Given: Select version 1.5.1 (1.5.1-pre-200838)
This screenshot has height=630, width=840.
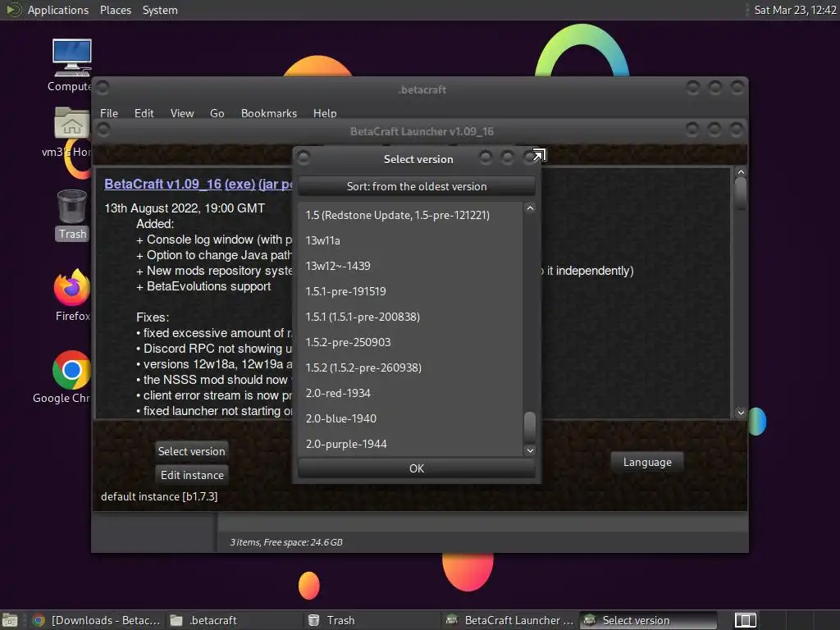Looking at the screenshot, I should 410,317.
